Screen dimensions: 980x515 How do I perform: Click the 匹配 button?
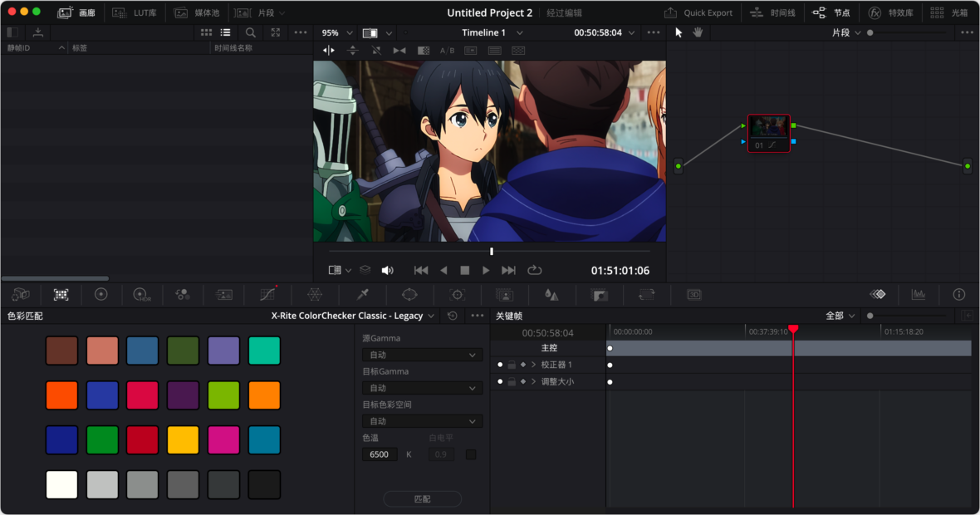coord(422,498)
